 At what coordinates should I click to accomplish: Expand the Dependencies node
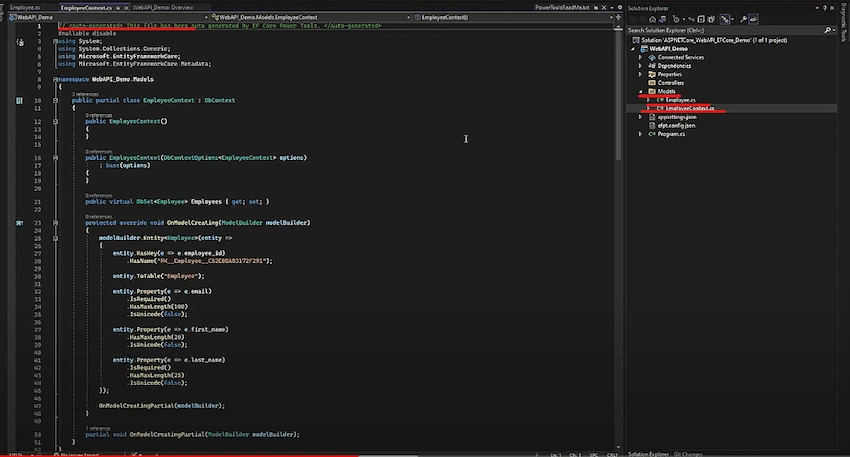point(640,66)
